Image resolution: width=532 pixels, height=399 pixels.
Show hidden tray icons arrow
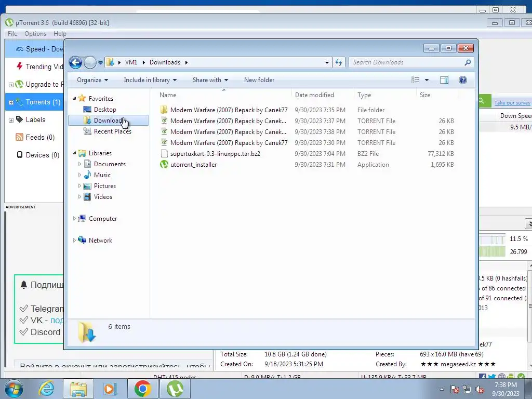(442, 389)
